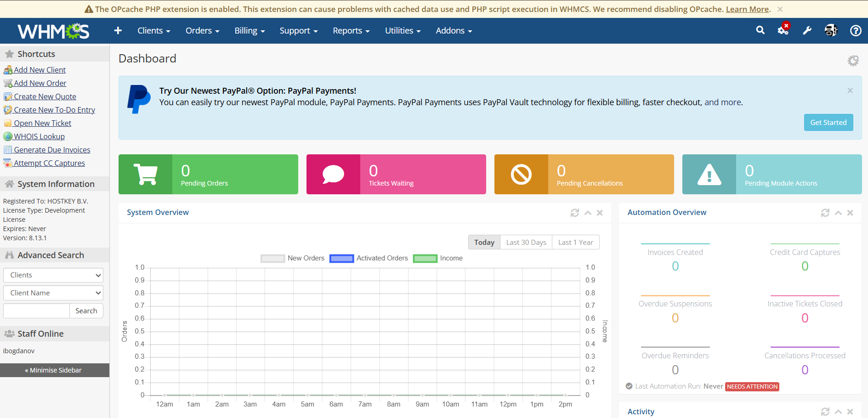
Task: Click the help question mark icon
Action: (855, 30)
